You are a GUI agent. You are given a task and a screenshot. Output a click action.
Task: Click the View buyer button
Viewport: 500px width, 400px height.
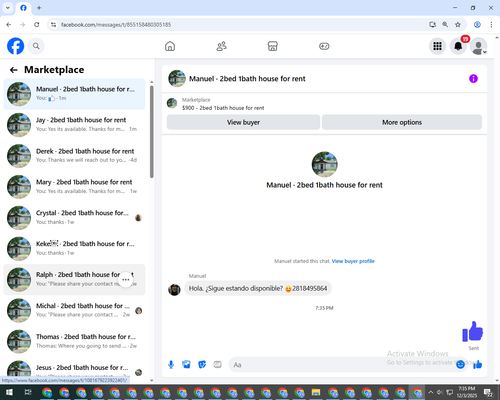tap(243, 122)
